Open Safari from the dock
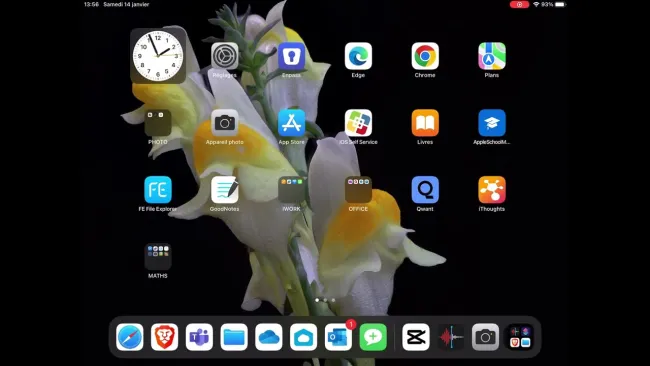The height and width of the screenshot is (366, 650). click(130, 337)
